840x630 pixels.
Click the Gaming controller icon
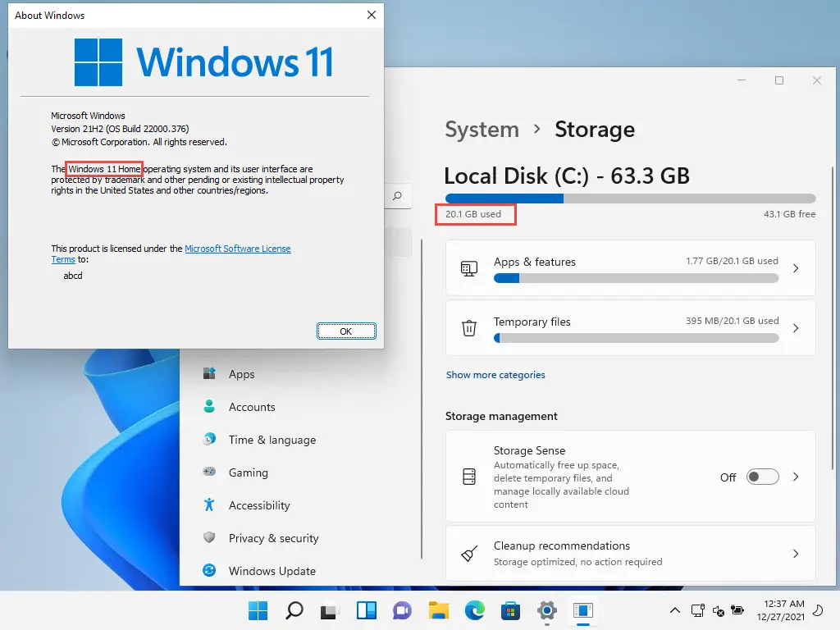pyautogui.click(x=209, y=472)
